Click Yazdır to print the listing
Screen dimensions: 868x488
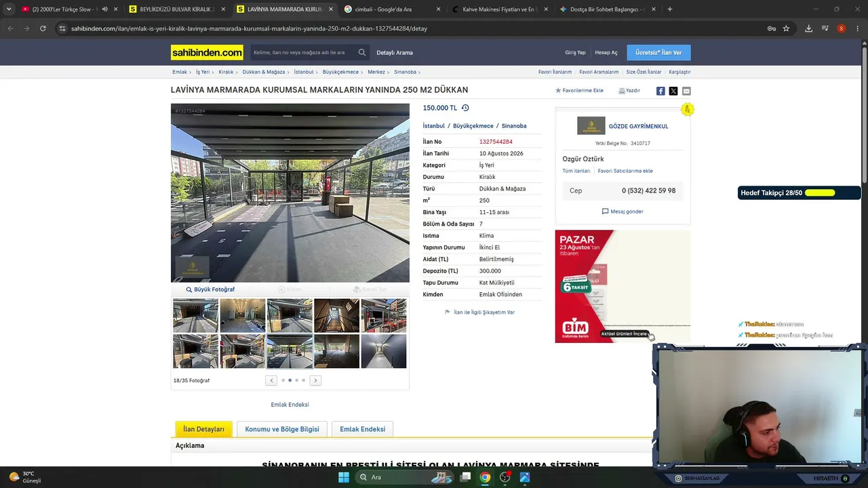point(629,91)
